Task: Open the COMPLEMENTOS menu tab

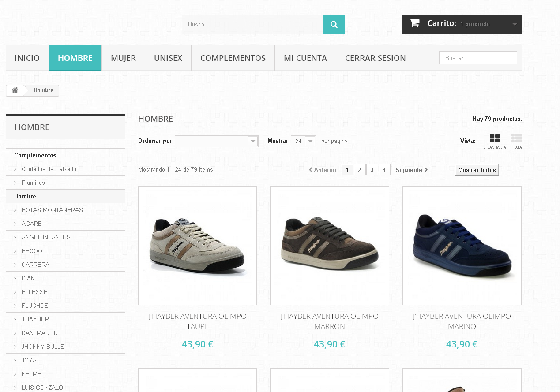Action: 233,58
